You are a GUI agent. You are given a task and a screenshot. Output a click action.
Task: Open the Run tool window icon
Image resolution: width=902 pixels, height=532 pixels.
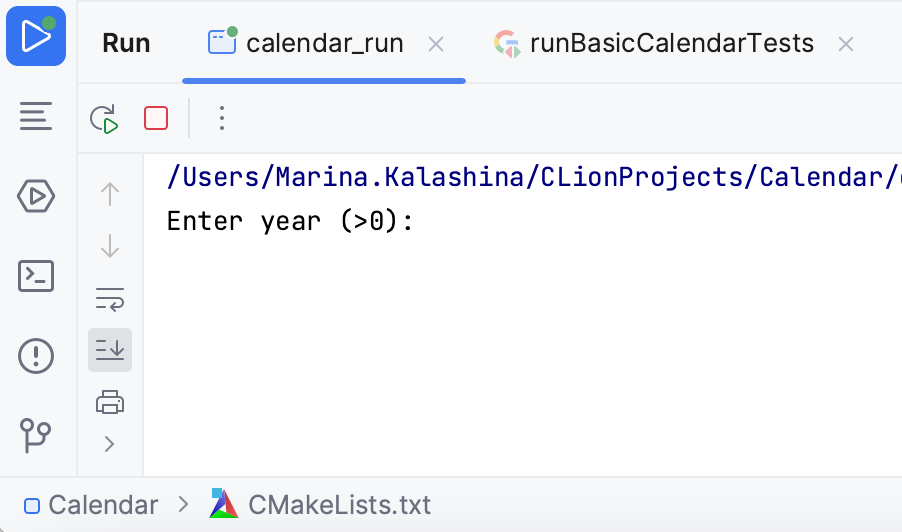click(36, 36)
